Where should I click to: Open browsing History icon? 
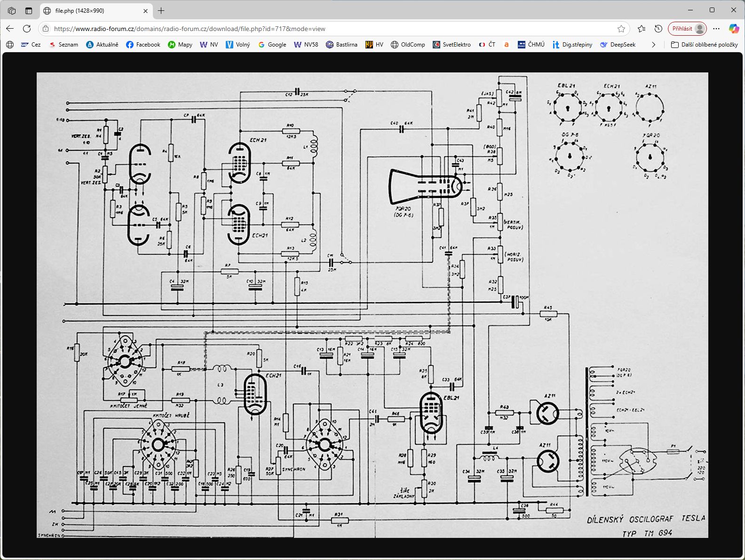(658, 29)
